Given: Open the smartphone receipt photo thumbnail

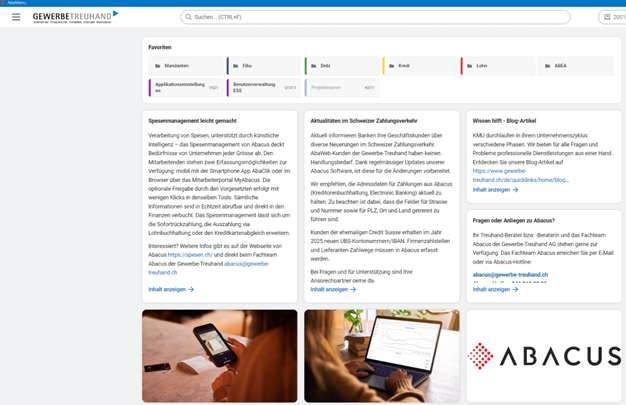Looking at the screenshot, I should 220,356.
